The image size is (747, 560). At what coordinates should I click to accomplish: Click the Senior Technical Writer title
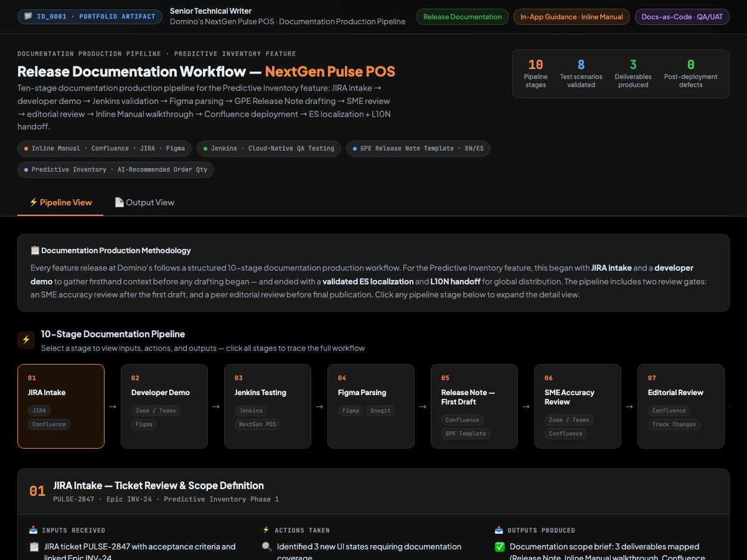point(210,11)
